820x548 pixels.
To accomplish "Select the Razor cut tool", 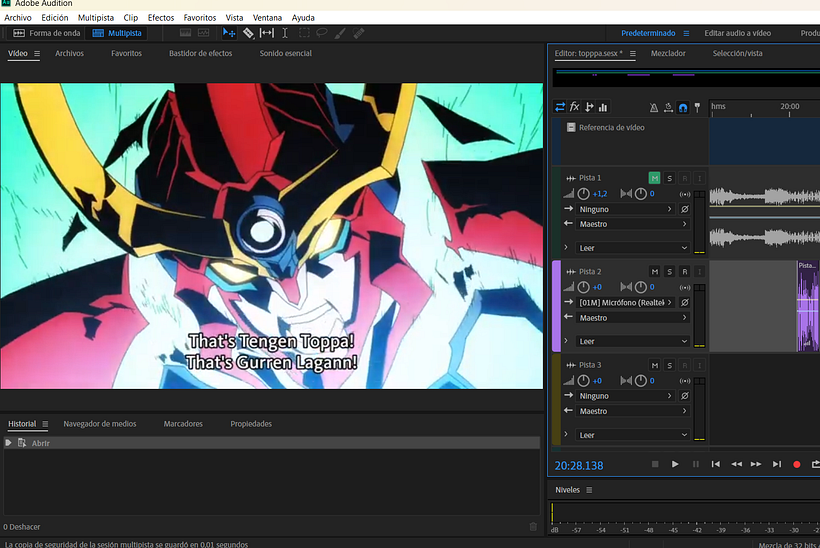I will pos(248,33).
